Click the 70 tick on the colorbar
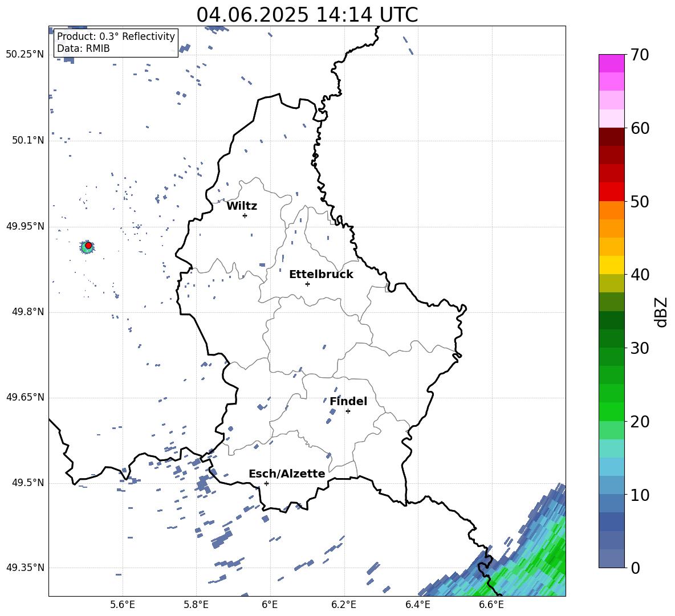The height and width of the screenshot is (616, 675). pos(640,55)
